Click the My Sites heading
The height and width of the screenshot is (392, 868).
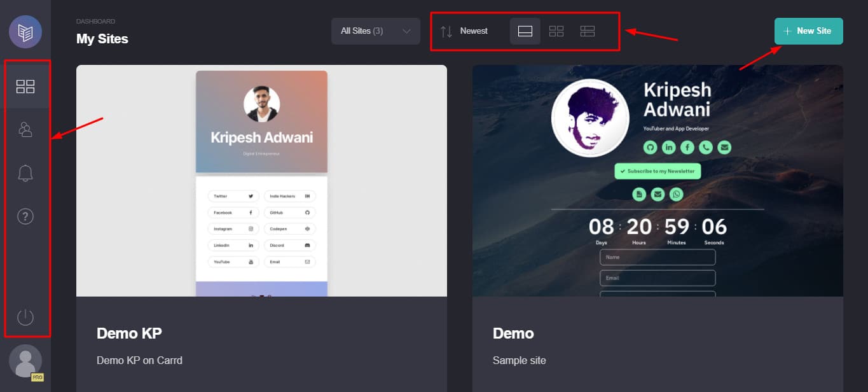pyautogui.click(x=102, y=39)
